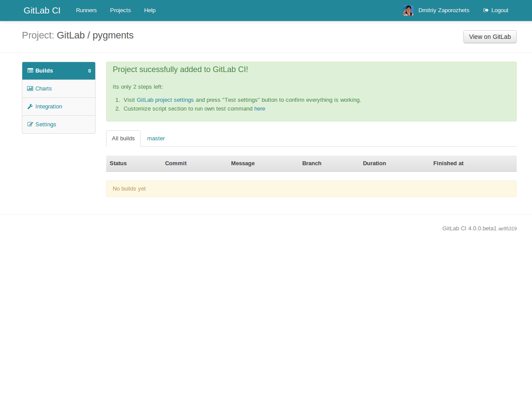Go to Runners in top navigation
532x399 pixels.
pos(86,10)
